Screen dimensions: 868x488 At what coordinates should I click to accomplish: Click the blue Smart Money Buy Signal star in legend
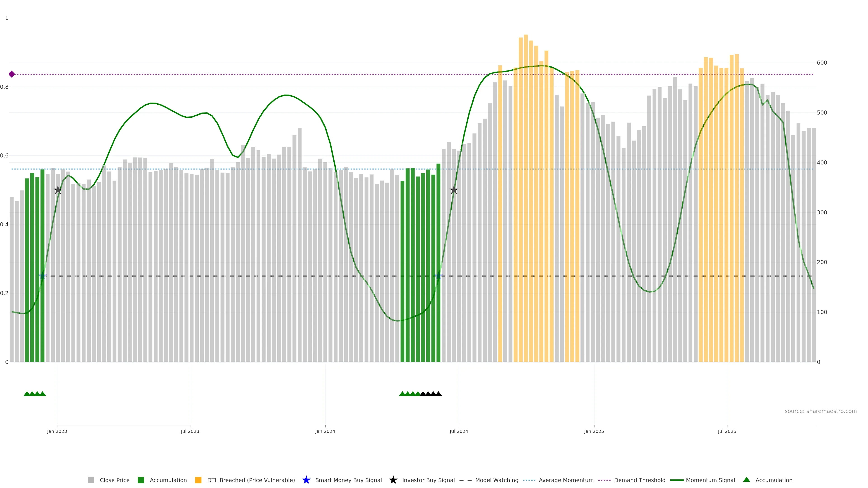pyautogui.click(x=306, y=480)
